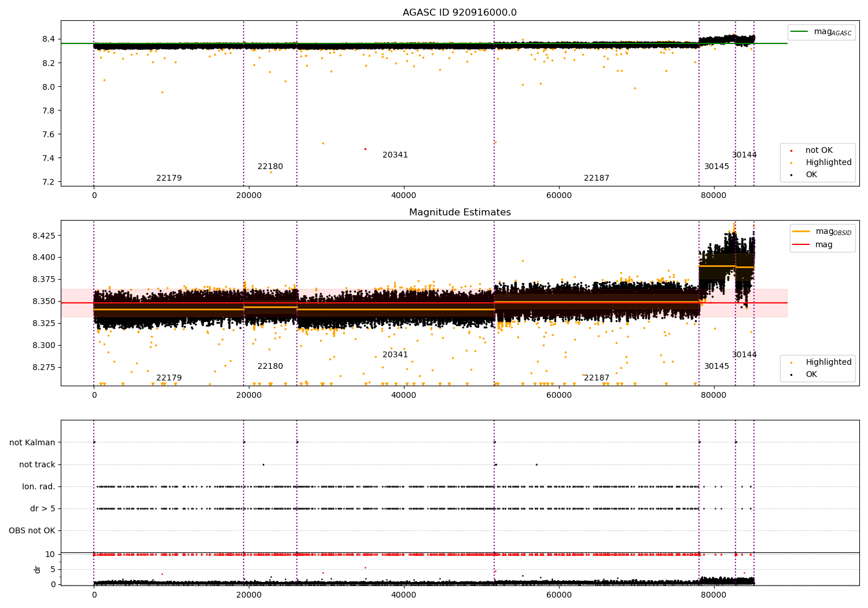Click the 20000 x-tick of bottom plot
This screenshot has width=868, height=608.
[248, 595]
